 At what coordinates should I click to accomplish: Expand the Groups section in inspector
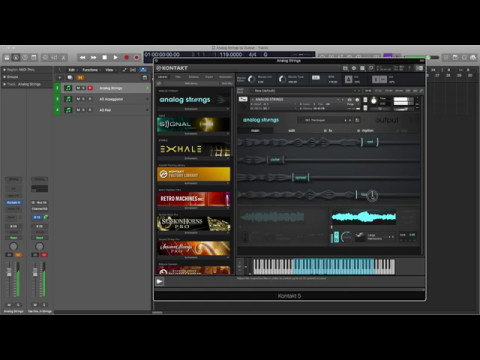click(x=4, y=77)
